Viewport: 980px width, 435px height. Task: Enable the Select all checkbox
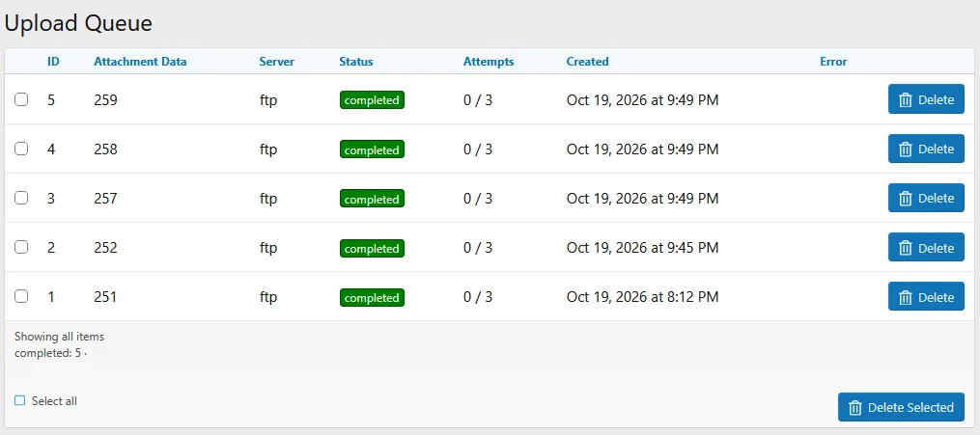click(20, 400)
